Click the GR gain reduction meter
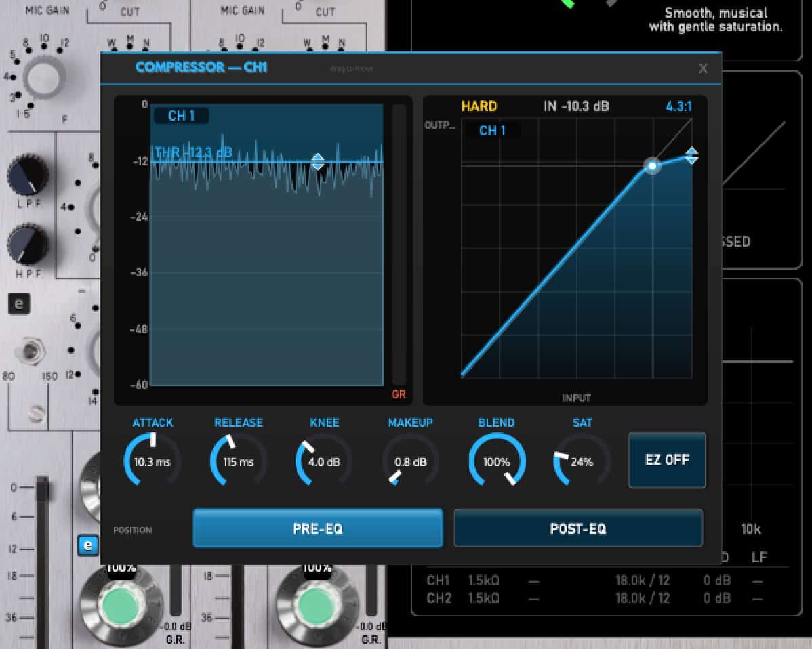The width and height of the screenshot is (812, 649). click(x=399, y=246)
